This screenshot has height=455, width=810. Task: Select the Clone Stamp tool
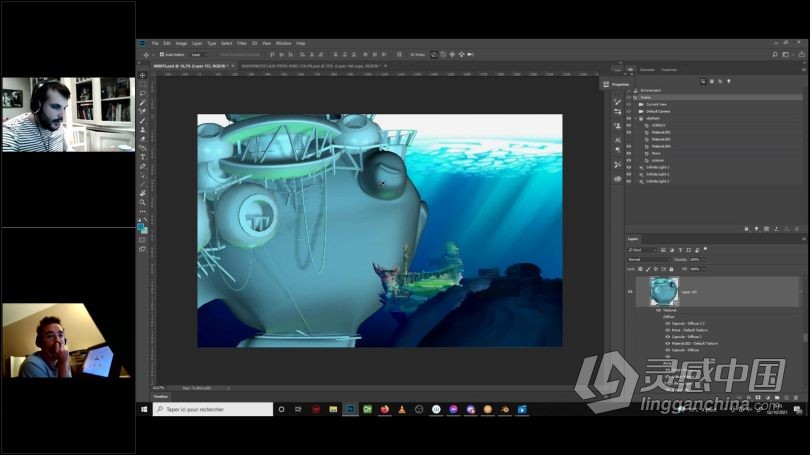pyautogui.click(x=143, y=130)
